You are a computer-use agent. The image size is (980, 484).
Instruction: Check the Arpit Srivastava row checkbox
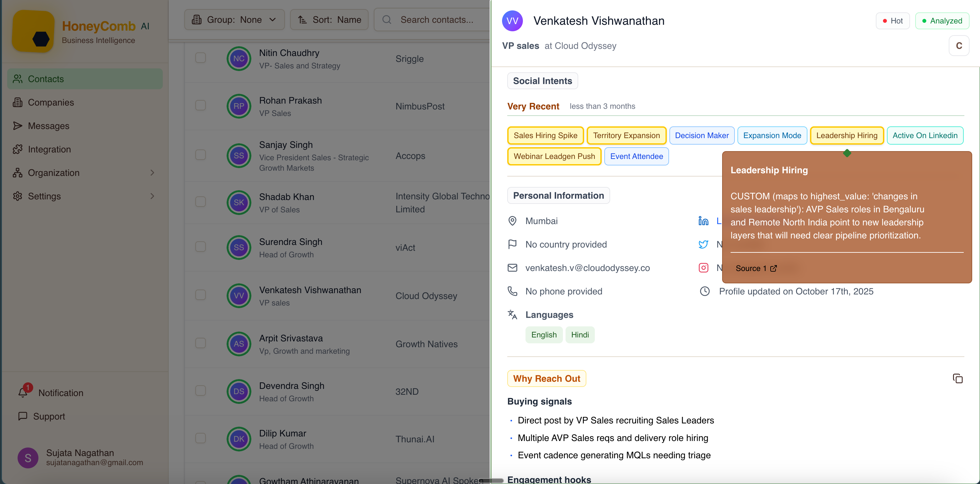pos(201,343)
